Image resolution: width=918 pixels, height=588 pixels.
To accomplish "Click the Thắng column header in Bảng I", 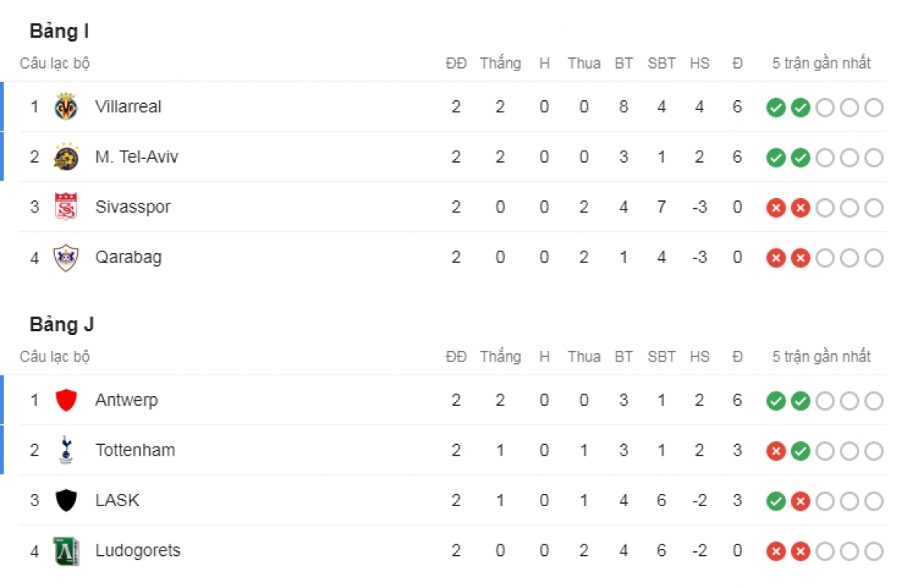I will point(500,63).
